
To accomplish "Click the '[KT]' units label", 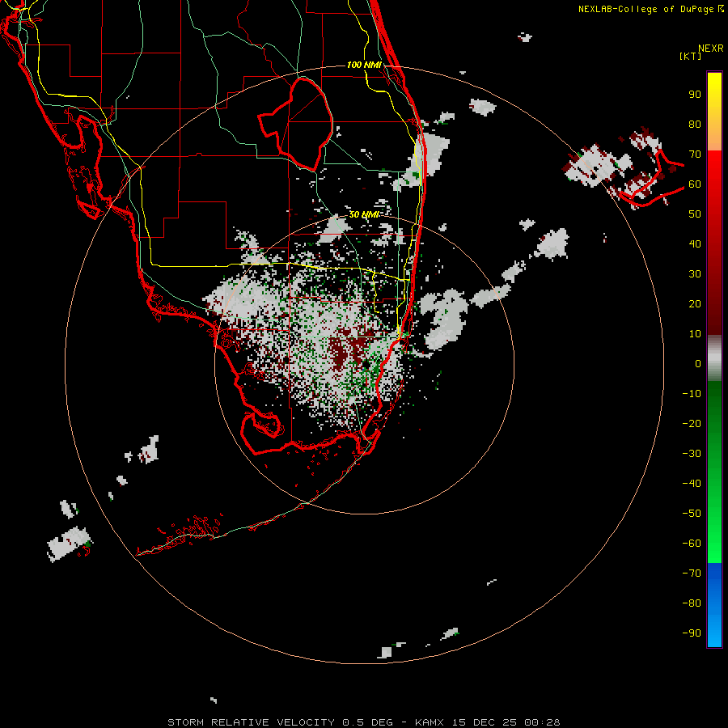I will tap(691, 56).
